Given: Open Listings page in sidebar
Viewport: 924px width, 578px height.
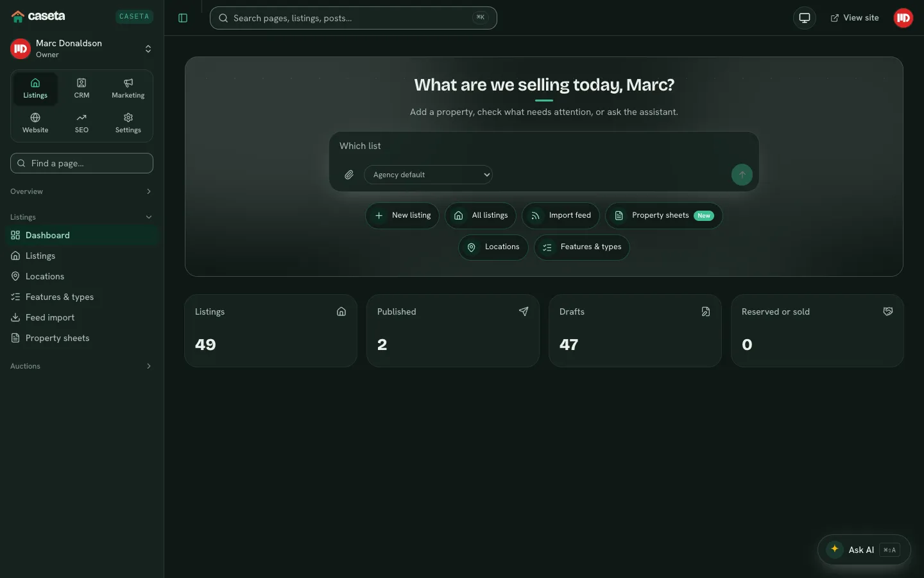Looking at the screenshot, I should pos(81,256).
